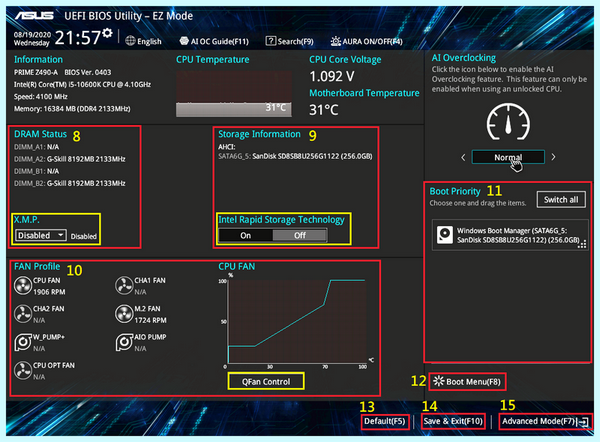Click the Speed: 4100 MHz line
Viewport: 600px width, 442px height.
(41, 96)
